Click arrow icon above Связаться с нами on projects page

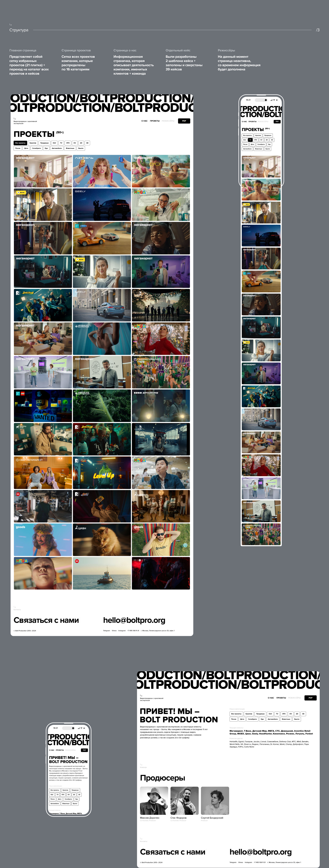tap(15, 607)
